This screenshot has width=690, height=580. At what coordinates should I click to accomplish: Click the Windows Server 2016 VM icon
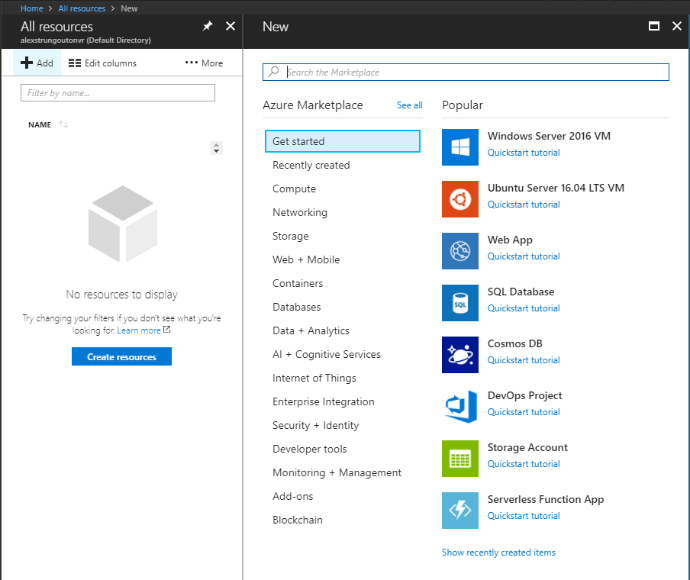point(460,146)
